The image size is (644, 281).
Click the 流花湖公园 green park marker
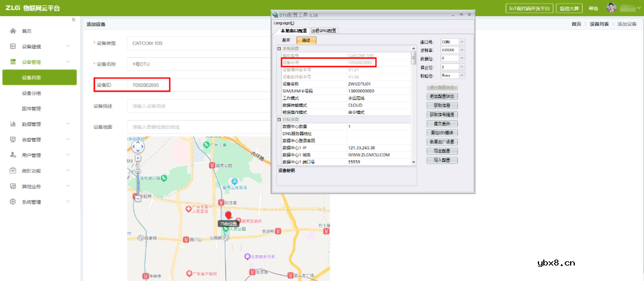point(164,178)
